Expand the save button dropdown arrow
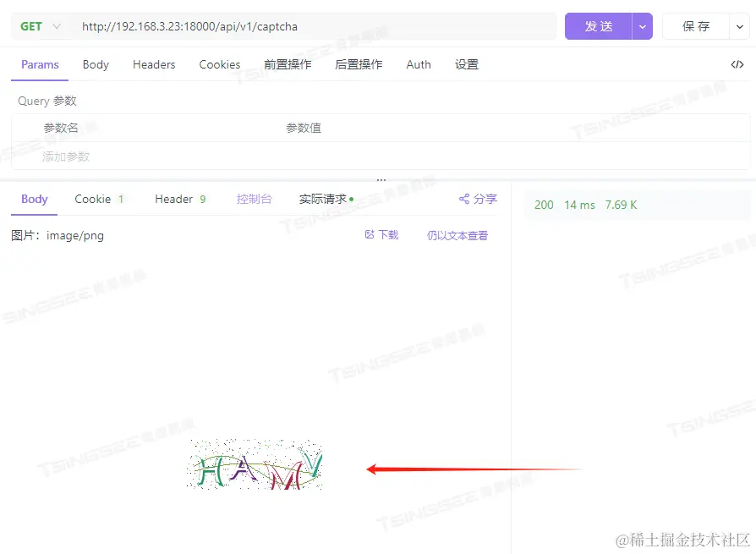The image size is (756, 554). click(740, 26)
